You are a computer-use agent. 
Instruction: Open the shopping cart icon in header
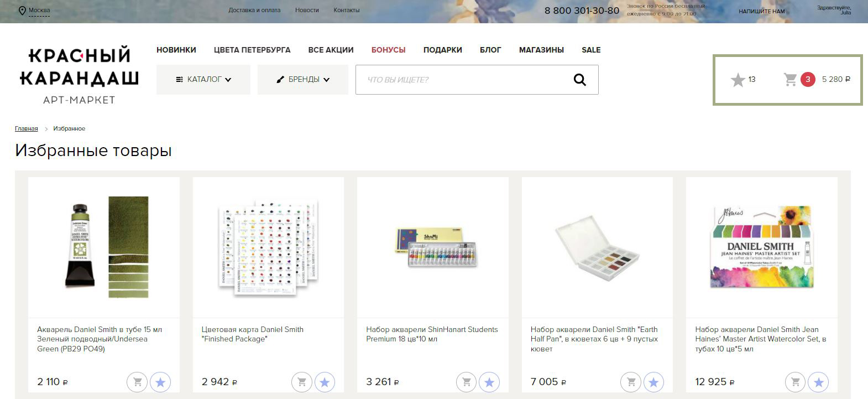(x=791, y=80)
